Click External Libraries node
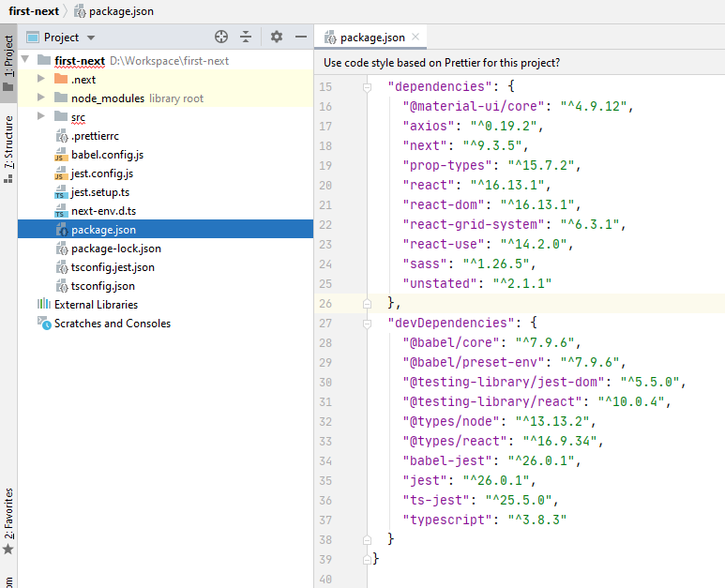Image resolution: width=725 pixels, height=588 pixels. tap(97, 305)
